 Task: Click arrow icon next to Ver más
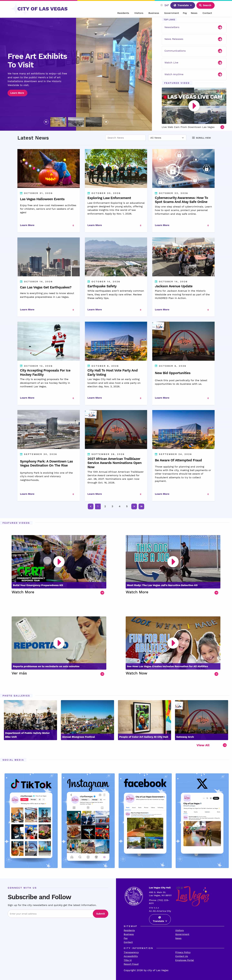pyautogui.click(x=102, y=674)
